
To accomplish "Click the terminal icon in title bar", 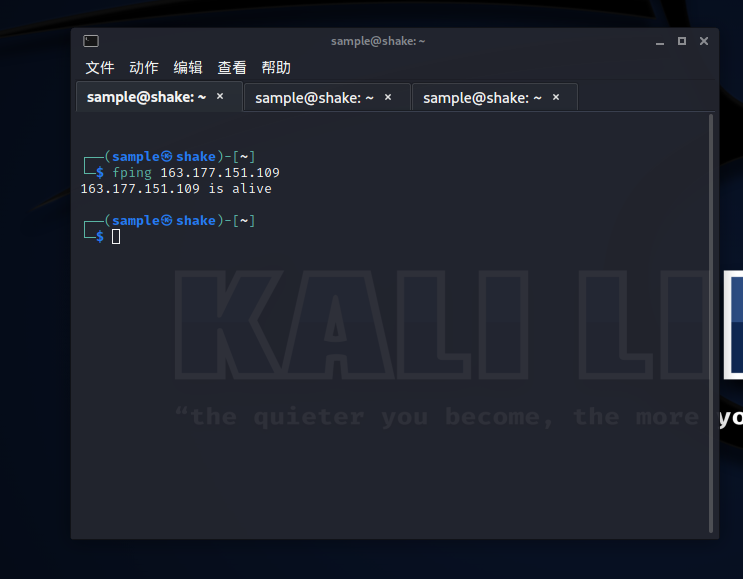I will 91,41.
